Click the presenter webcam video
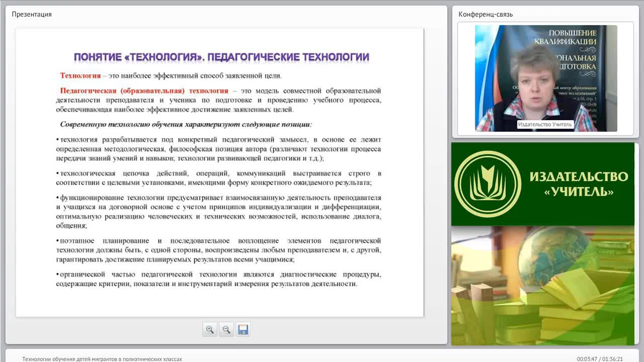 click(x=546, y=78)
